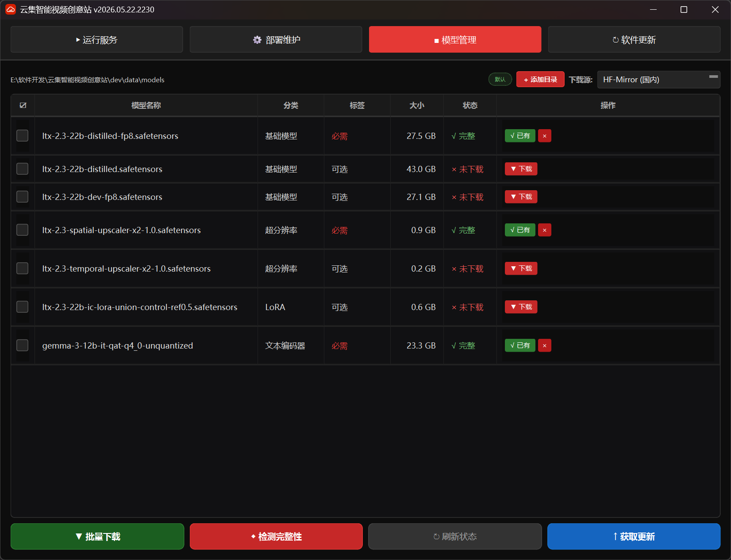Select the ltx-2.3-22b-distilled-fp8 row checkbox
Viewport: 731px width, 560px height.
pyautogui.click(x=22, y=136)
